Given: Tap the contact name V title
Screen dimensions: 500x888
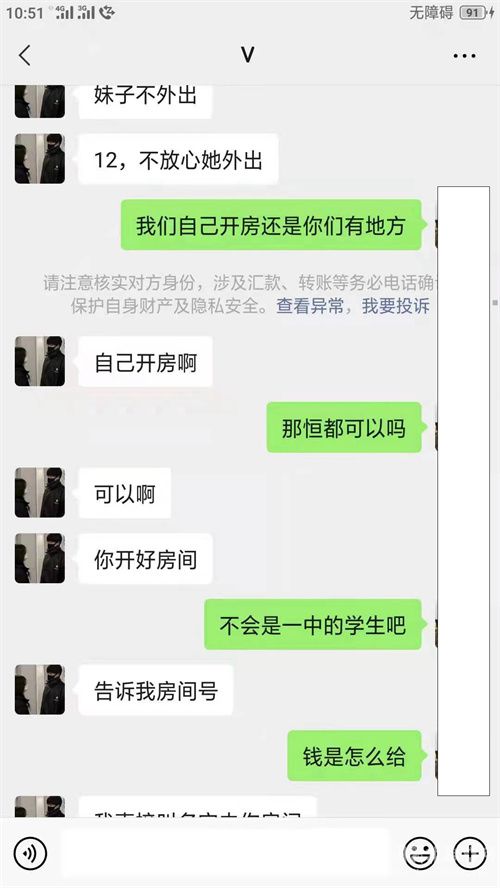Looking at the screenshot, I should pyautogui.click(x=247, y=55).
